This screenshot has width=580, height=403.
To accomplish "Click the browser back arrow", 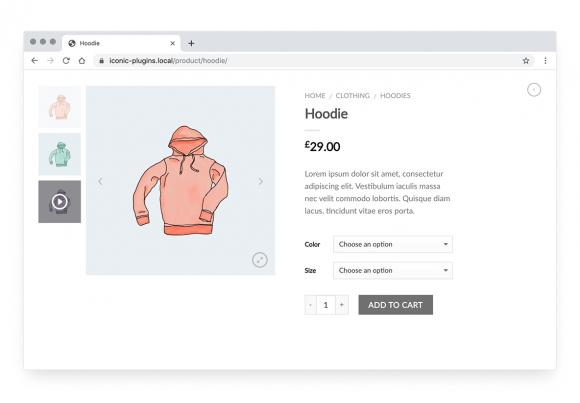I will tap(34, 61).
